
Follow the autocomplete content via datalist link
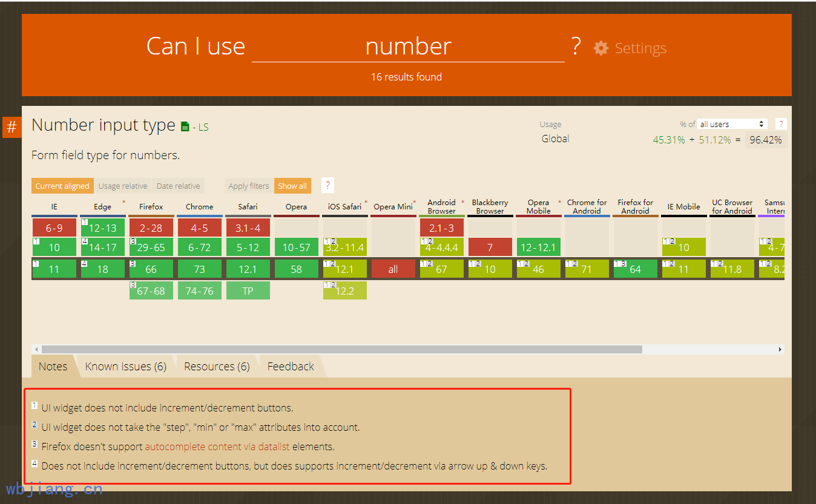pos(217,447)
